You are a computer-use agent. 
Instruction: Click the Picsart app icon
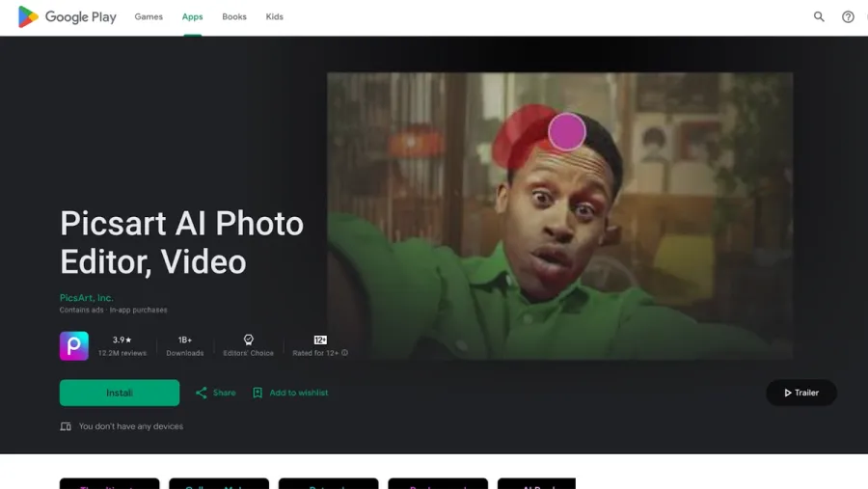pyautogui.click(x=74, y=346)
